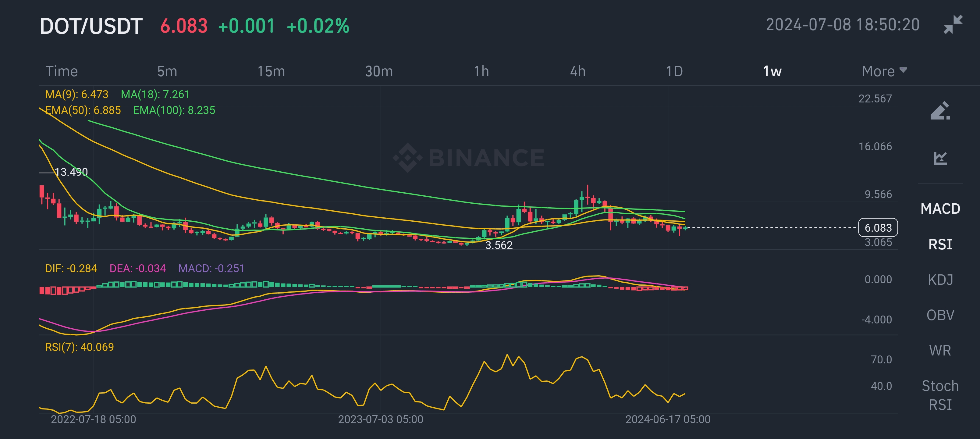Enable the WR indicator

click(x=940, y=350)
